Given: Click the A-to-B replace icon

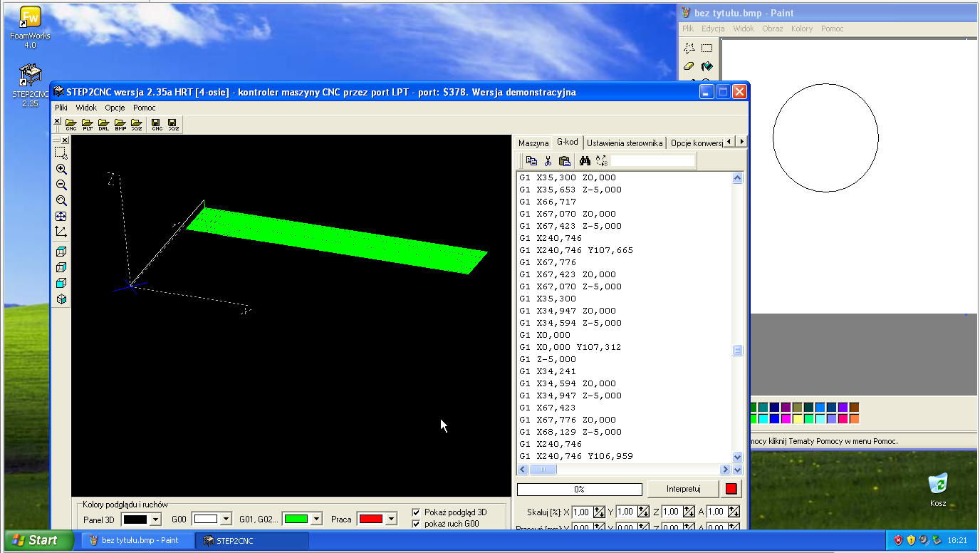Looking at the screenshot, I should (601, 161).
